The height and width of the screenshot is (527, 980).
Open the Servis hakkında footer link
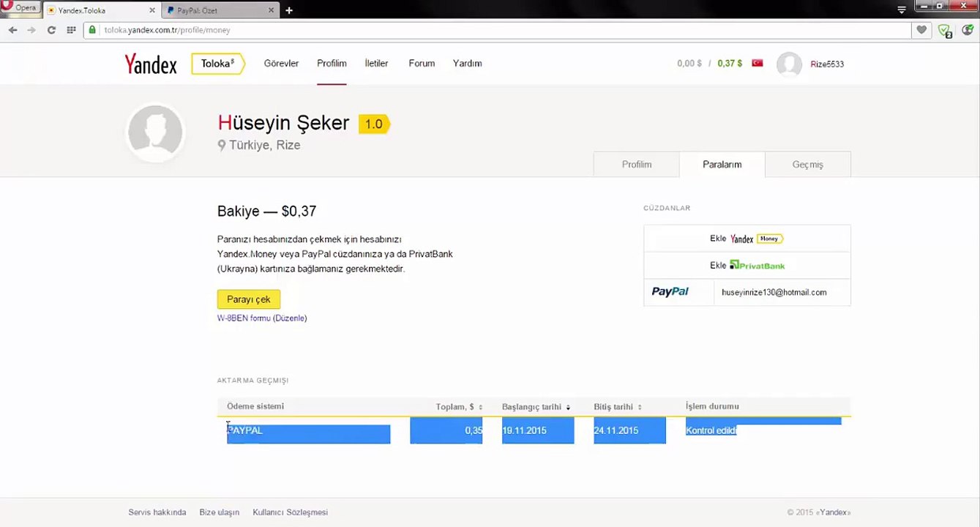point(157,512)
